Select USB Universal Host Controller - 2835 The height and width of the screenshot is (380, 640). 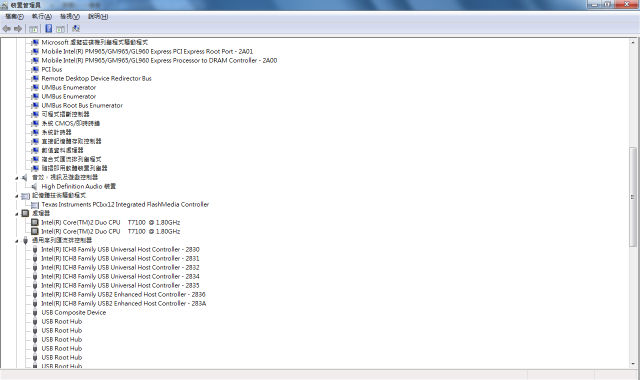point(120,285)
